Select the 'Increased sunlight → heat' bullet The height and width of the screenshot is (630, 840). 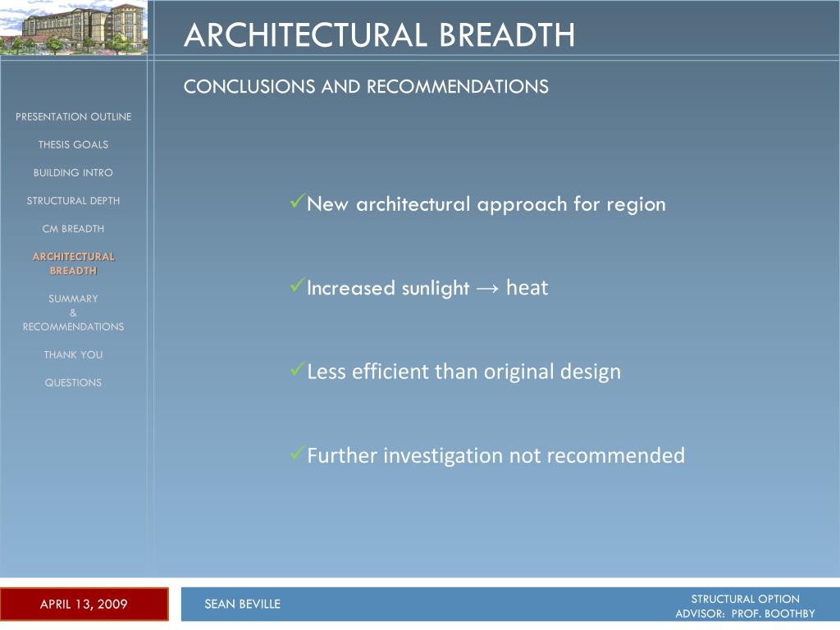(x=427, y=288)
